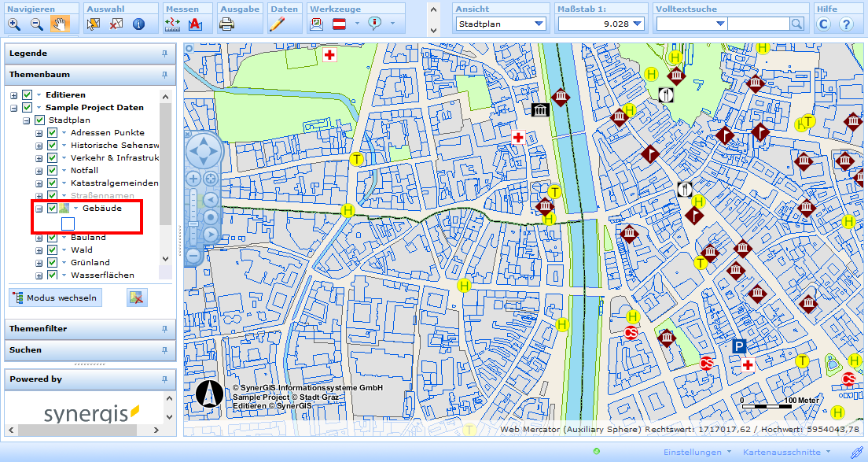Open the Einstellungen menu link
The width and height of the screenshot is (868, 462).
pos(692,453)
